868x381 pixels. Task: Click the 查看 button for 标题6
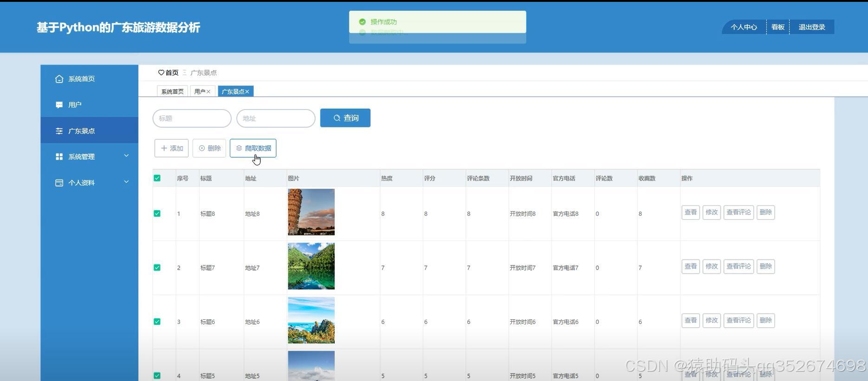691,320
